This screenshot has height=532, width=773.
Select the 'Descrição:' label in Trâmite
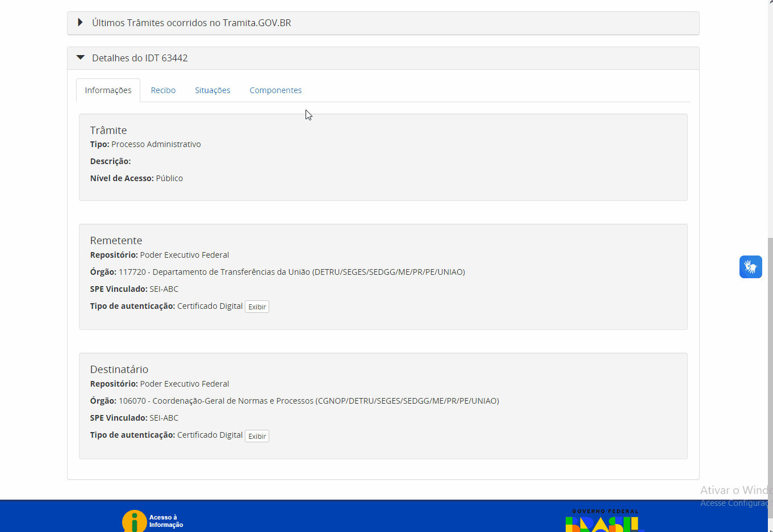tap(110, 161)
